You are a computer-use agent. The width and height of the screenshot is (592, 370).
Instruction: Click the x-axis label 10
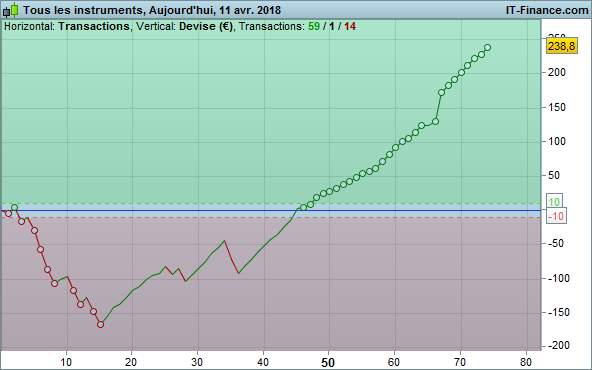pyautogui.click(x=66, y=362)
